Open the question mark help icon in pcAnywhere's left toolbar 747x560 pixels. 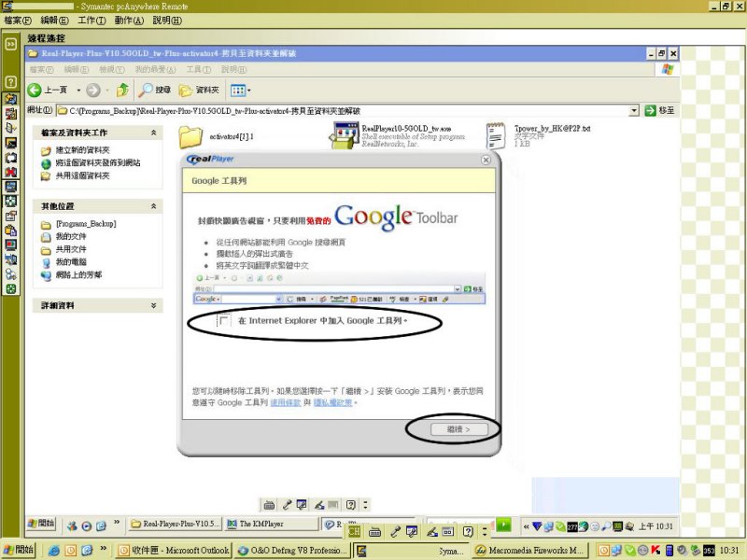click(x=10, y=81)
